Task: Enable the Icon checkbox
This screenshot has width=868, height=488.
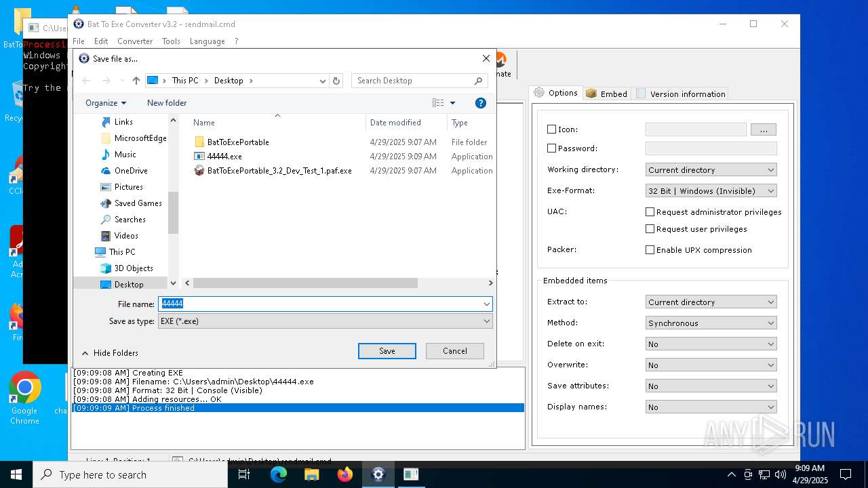Action: click(x=551, y=129)
